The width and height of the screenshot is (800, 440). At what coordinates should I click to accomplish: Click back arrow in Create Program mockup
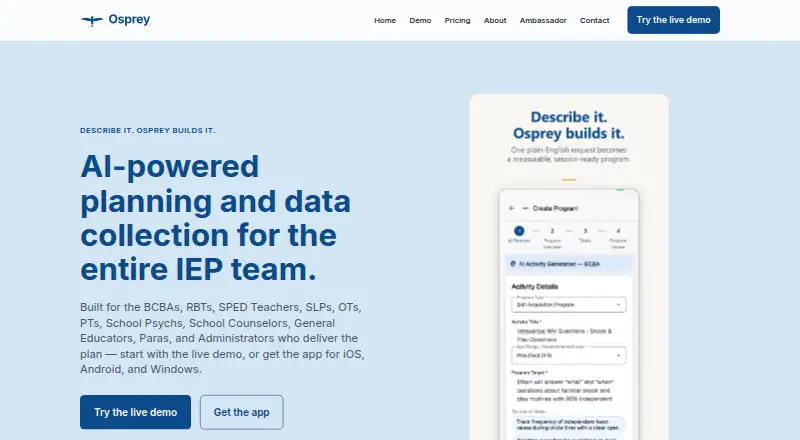(x=512, y=208)
